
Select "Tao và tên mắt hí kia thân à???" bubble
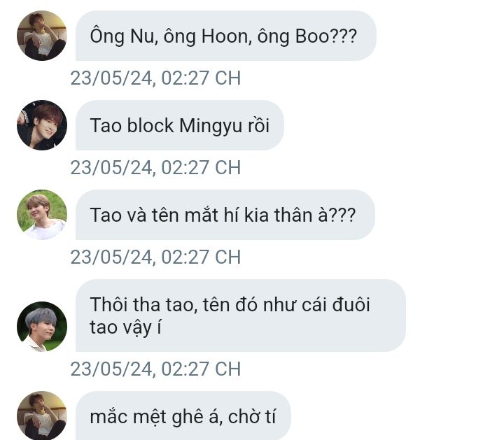225,215
